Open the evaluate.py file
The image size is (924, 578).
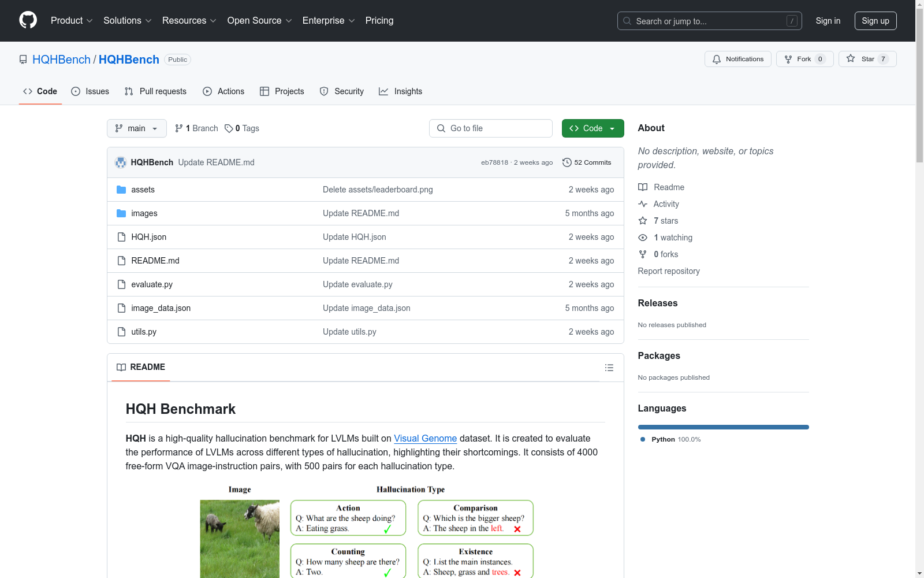tap(152, 284)
